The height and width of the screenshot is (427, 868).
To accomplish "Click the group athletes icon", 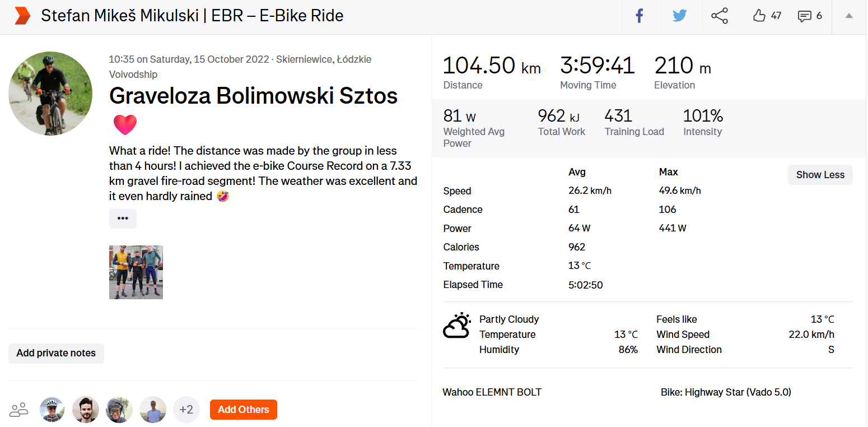I will coord(19,410).
